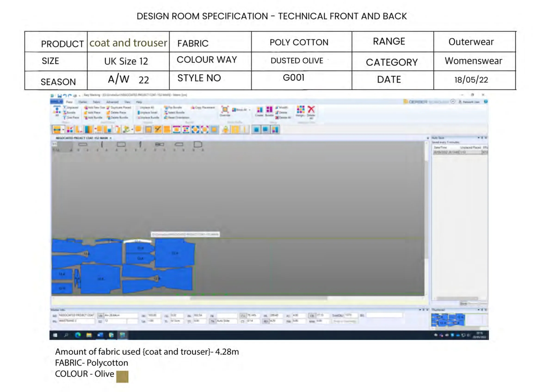Open the first toolbar icon's dropdown arrow
The image size is (555, 392).
point(63,130)
